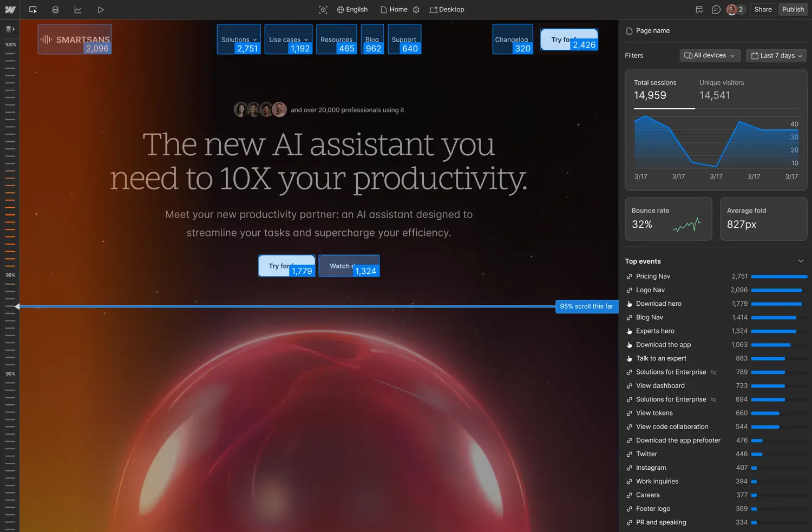Screen dimensions: 812x532
Task: Click the Pricing Nav link icon
Action: coord(630,277)
